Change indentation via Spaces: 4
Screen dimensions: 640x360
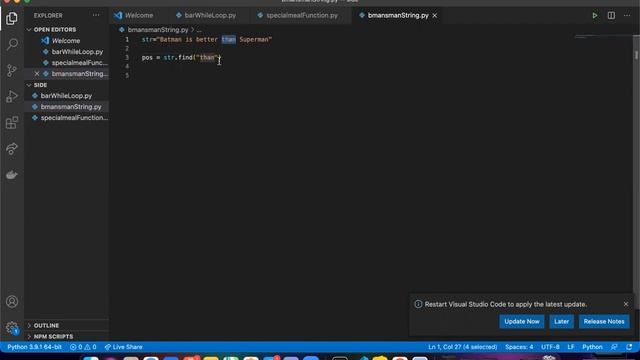click(x=519, y=347)
